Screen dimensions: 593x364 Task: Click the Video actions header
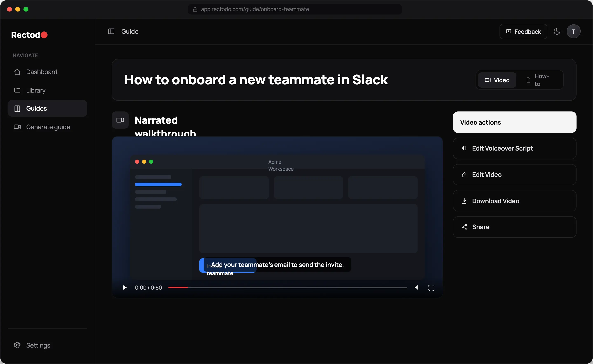click(x=514, y=122)
